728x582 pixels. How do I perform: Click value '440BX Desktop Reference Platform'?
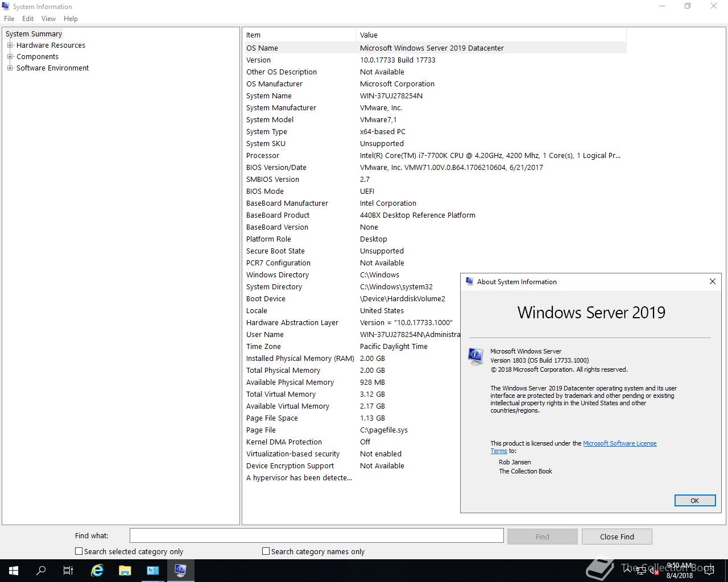click(x=417, y=215)
